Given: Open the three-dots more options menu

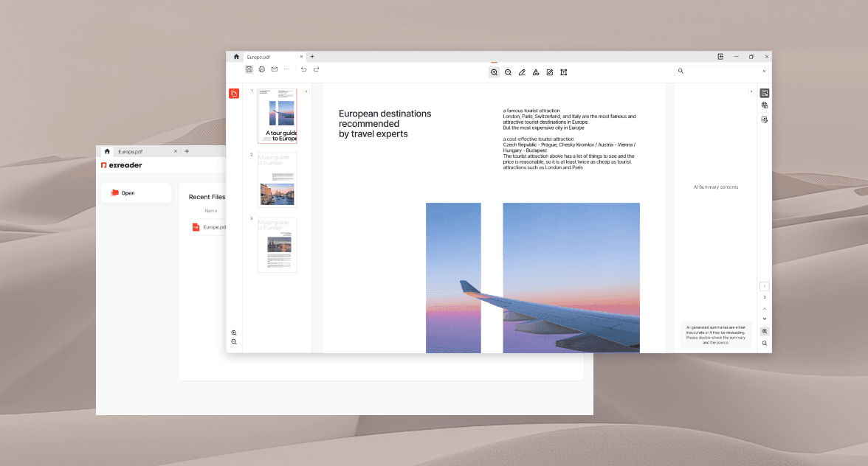Looking at the screenshot, I should [287, 69].
